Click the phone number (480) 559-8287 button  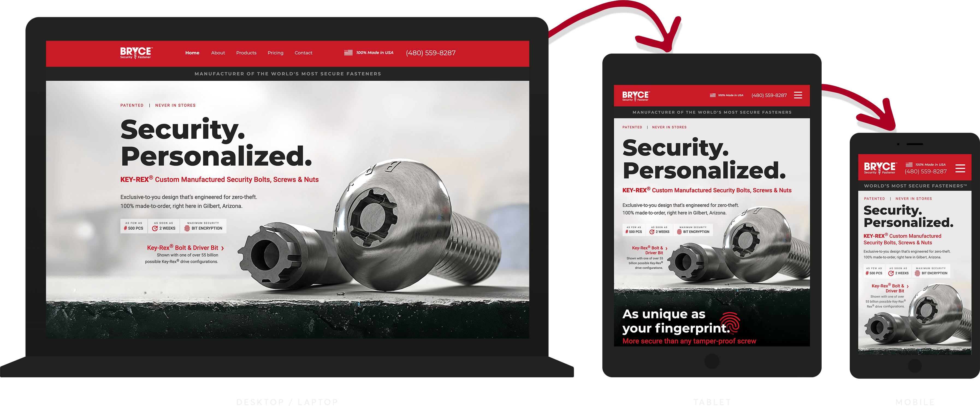click(437, 52)
